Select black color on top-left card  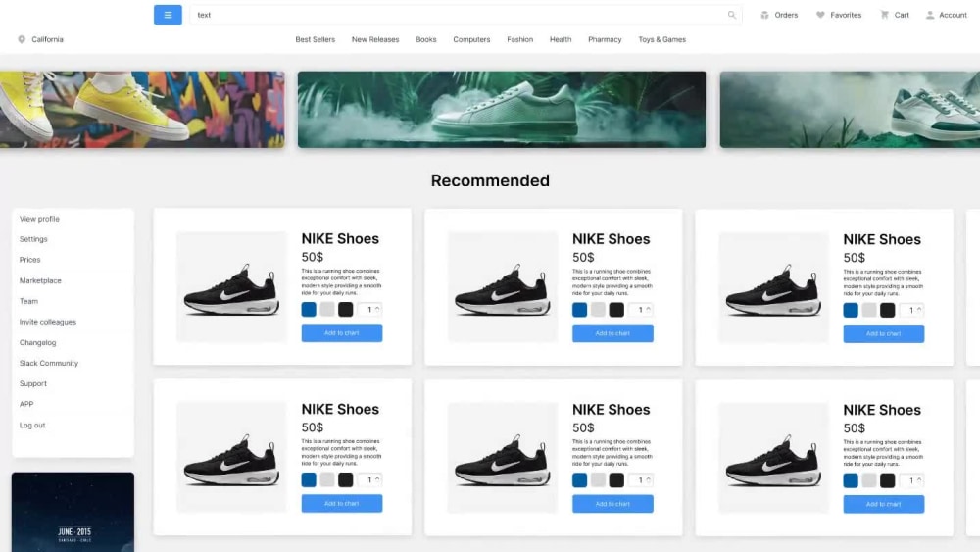(346, 310)
